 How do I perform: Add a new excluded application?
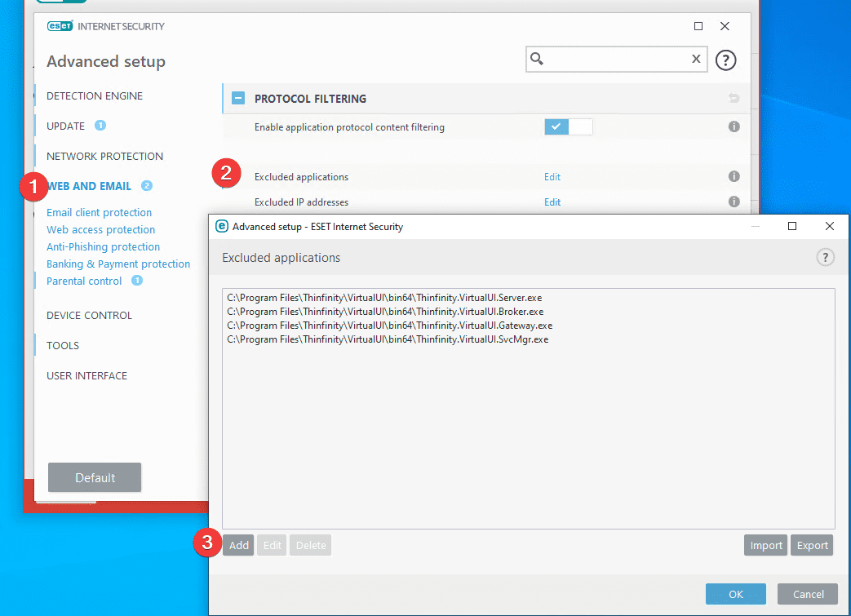pos(237,545)
